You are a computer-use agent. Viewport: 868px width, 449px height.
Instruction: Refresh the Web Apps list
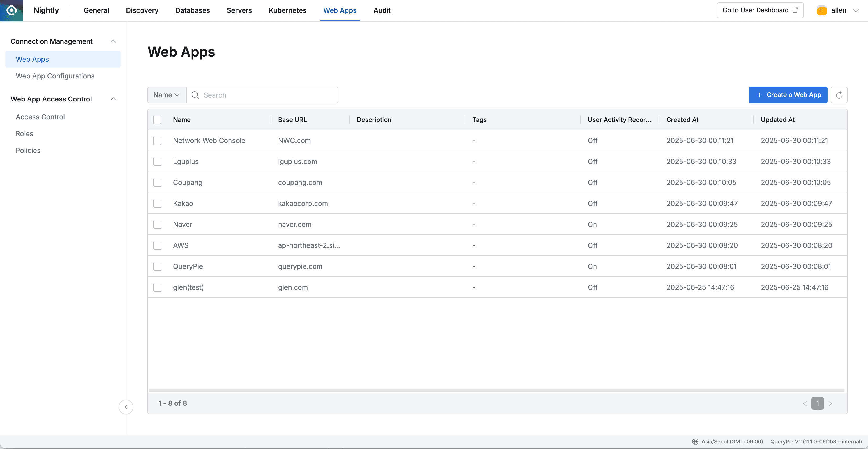point(839,95)
